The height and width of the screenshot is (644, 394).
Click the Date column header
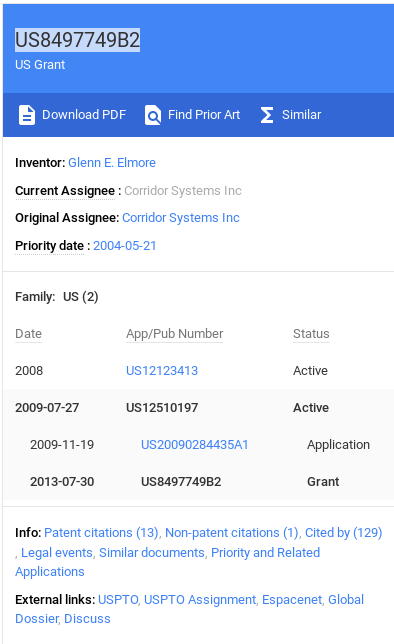tap(28, 334)
